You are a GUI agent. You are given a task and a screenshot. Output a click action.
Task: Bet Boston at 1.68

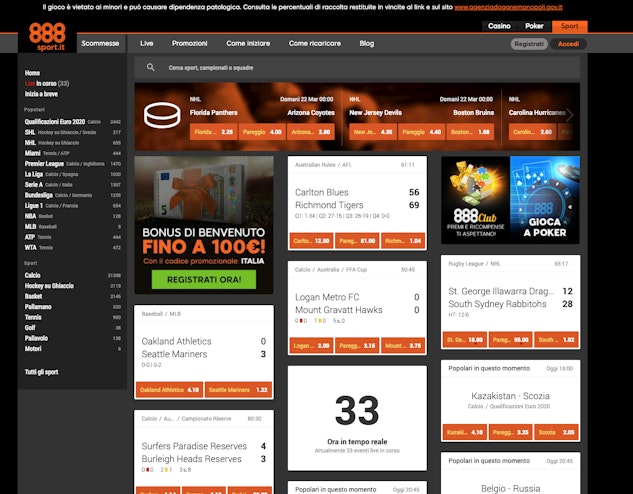coord(470,132)
